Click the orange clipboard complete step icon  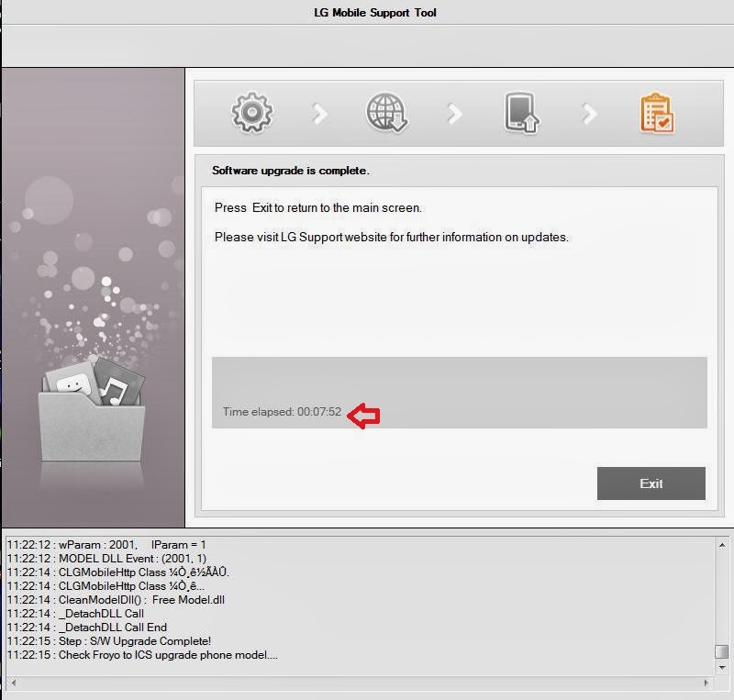point(657,113)
